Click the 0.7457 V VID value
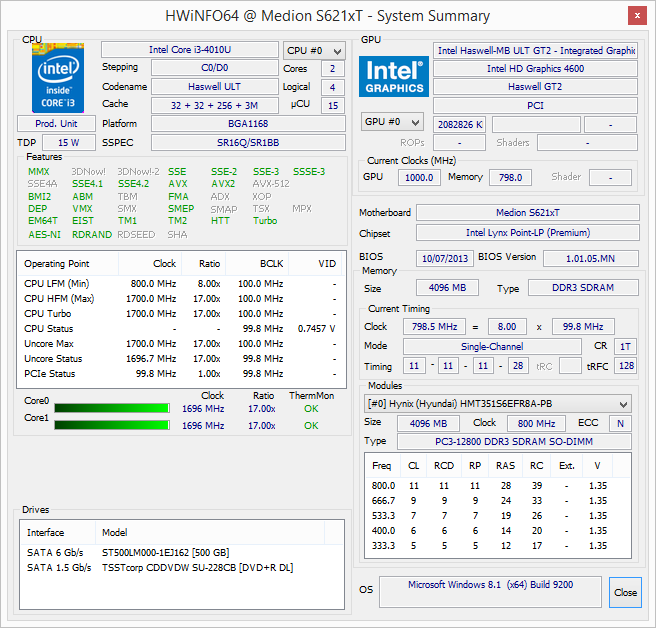The image size is (656, 628). (316, 329)
